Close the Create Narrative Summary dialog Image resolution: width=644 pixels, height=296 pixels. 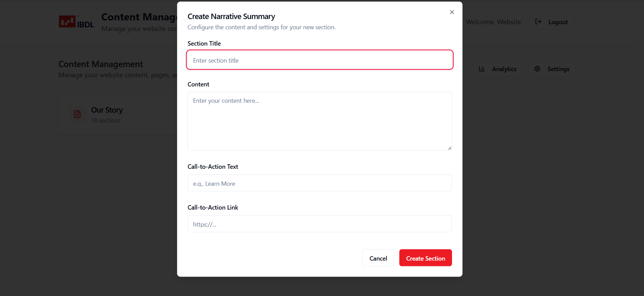tap(452, 12)
